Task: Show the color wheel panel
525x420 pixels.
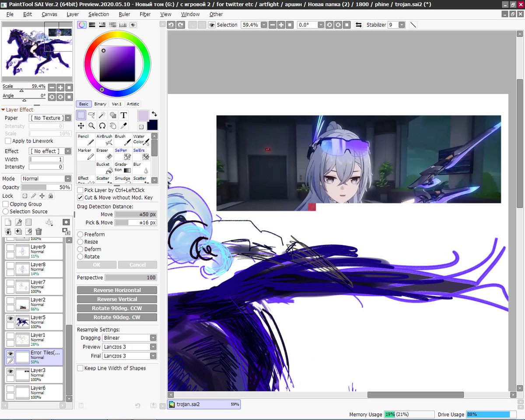Action: (82, 25)
